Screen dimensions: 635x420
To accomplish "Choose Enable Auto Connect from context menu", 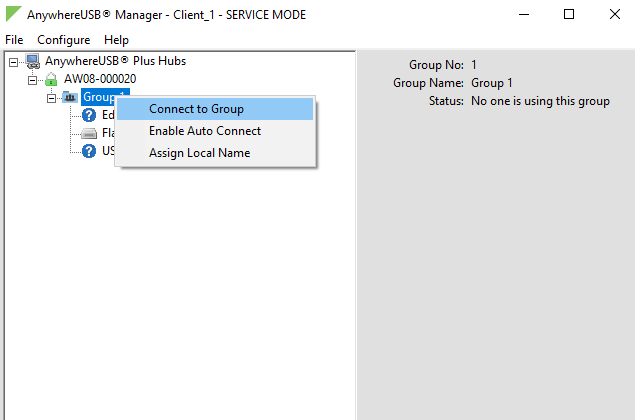I will pos(215,131).
